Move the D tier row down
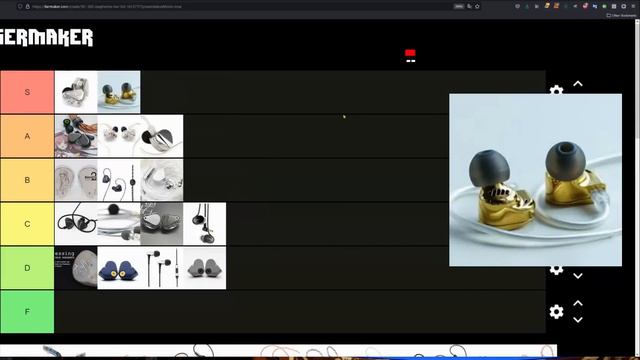Image resolution: width=640 pixels, height=360 pixels. click(578, 276)
